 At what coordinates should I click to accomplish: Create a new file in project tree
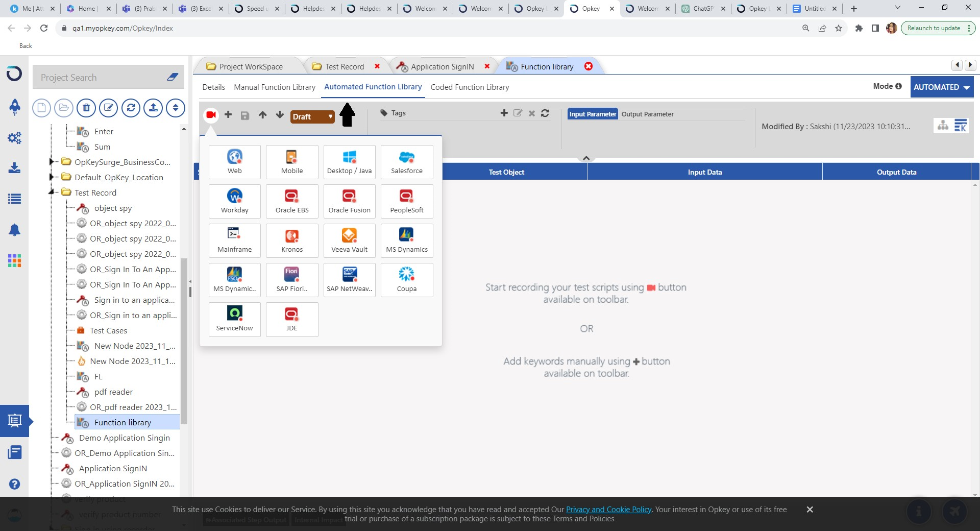41,108
